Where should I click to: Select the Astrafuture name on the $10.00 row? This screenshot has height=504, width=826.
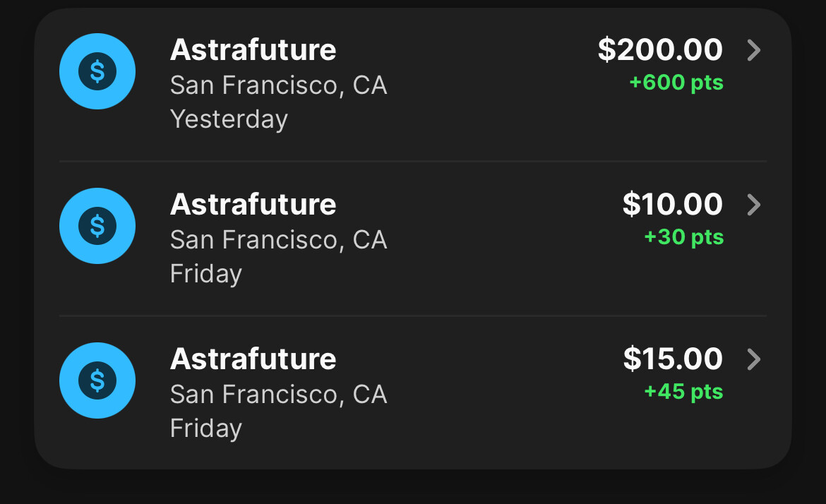pyautogui.click(x=253, y=205)
